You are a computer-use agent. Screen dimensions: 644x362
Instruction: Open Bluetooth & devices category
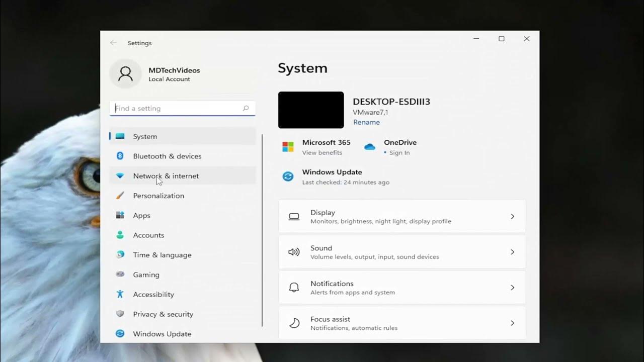click(183, 156)
